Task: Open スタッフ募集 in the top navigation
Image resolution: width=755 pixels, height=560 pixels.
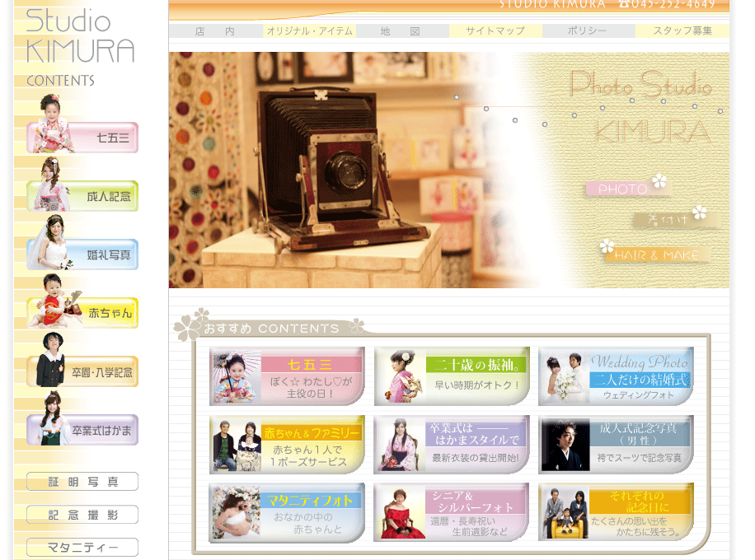Action: pos(682,31)
